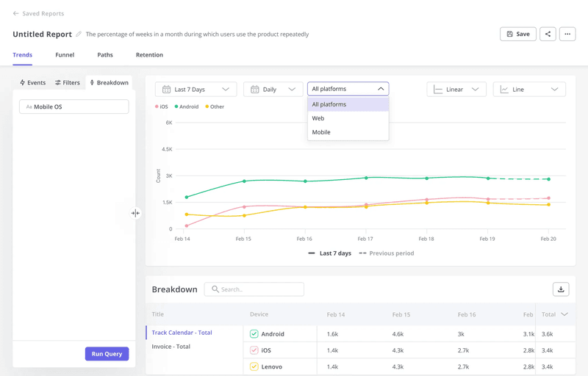The height and width of the screenshot is (376, 588).
Task: Click the search magnifier icon in Breakdown
Action: tap(215, 289)
